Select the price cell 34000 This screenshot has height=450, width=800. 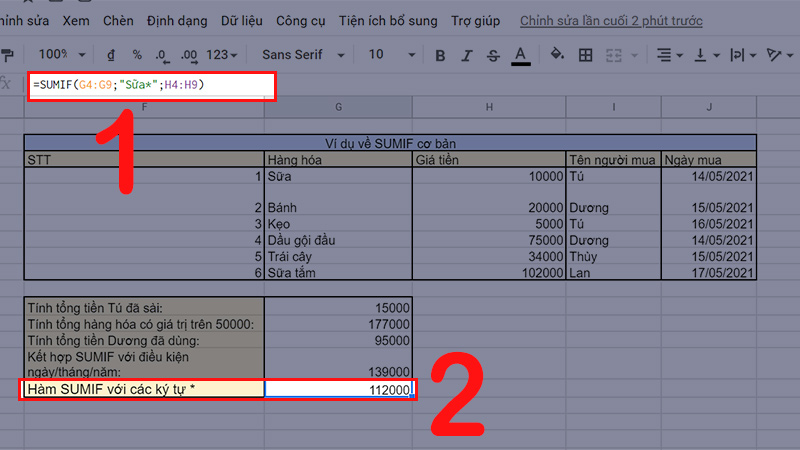[x=489, y=257]
